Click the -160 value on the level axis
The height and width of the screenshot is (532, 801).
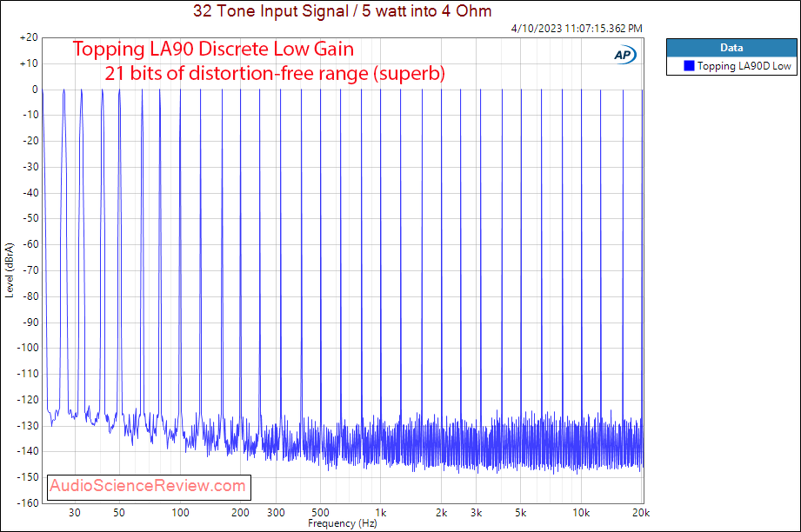click(28, 503)
